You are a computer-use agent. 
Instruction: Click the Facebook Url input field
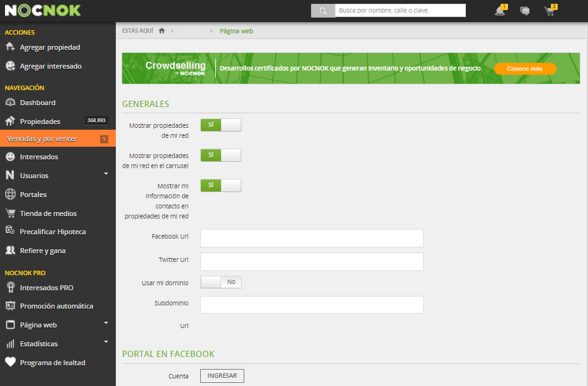[312, 238]
